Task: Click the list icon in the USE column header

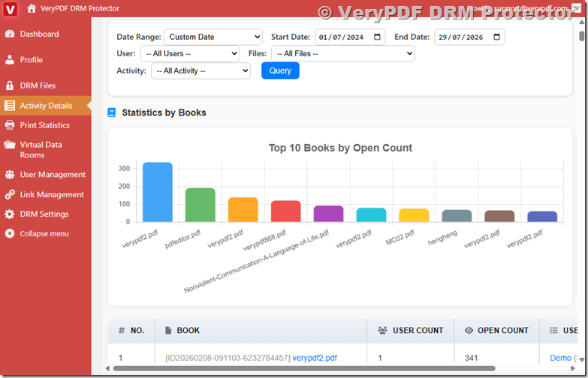Action: (553, 331)
